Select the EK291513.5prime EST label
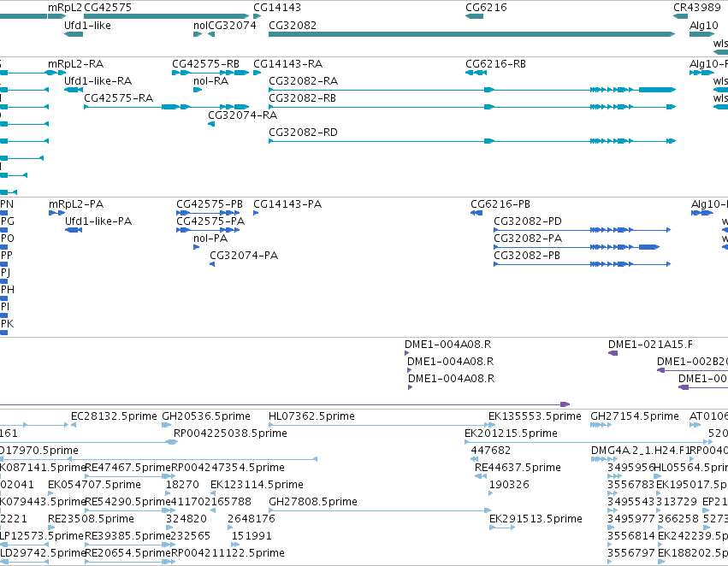The height and width of the screenshot is (566, 728). [536, 519]
